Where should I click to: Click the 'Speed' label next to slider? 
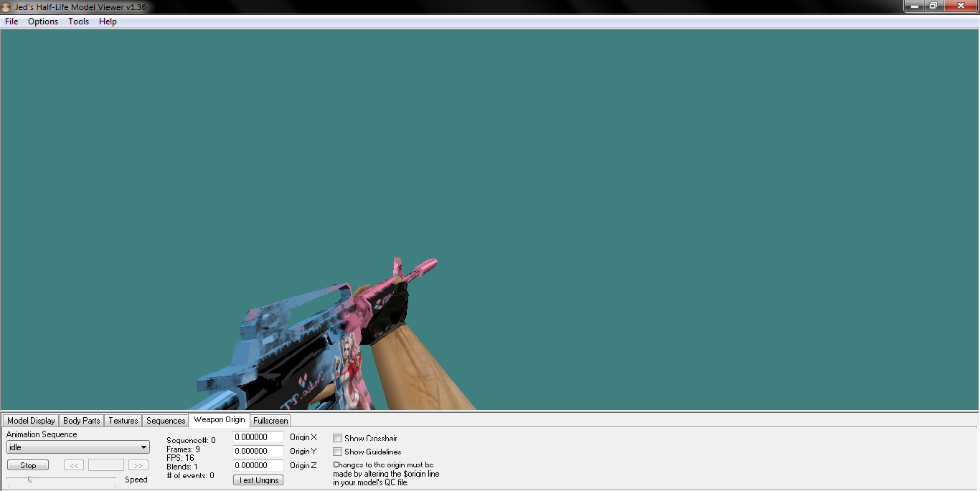click(x=136, y=480)
